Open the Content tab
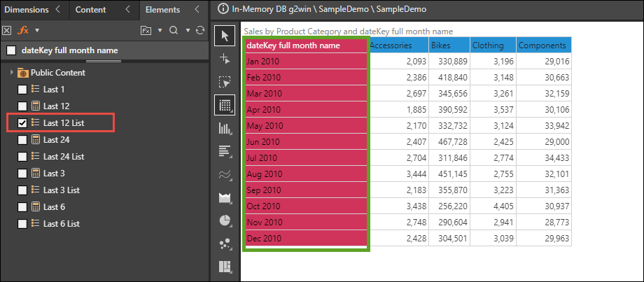The height and width of the screenshot is (282, 644). click(x=90, y=10)
